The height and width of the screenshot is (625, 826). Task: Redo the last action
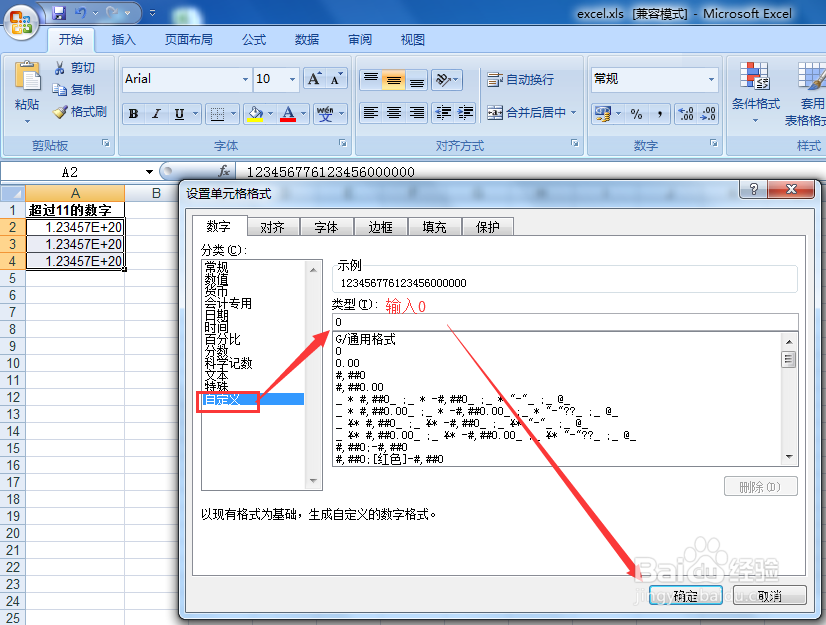click(x=112, y=13)
